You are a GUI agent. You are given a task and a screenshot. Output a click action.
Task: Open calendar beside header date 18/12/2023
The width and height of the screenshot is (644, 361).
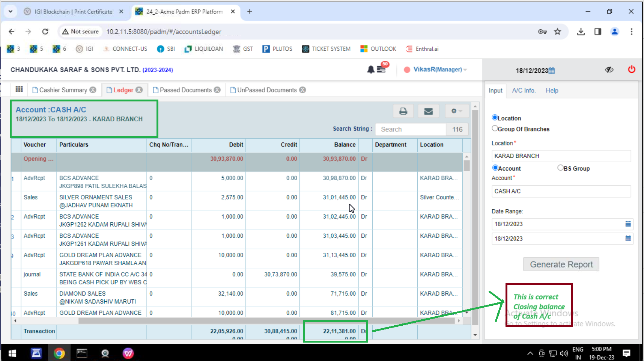[x=552, y=71]
